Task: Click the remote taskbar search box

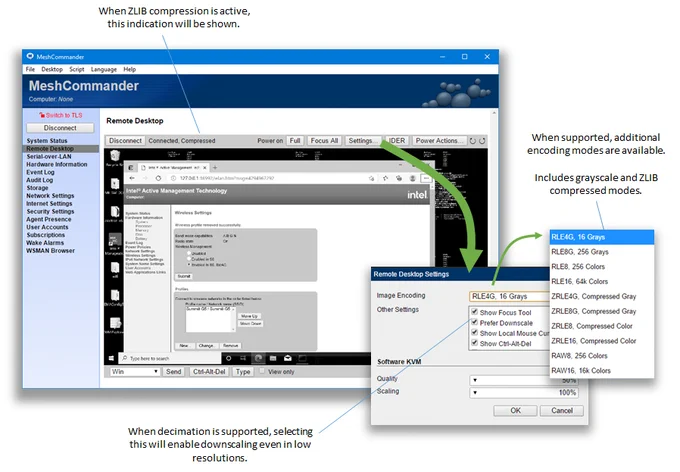Action: pos(170,358)
